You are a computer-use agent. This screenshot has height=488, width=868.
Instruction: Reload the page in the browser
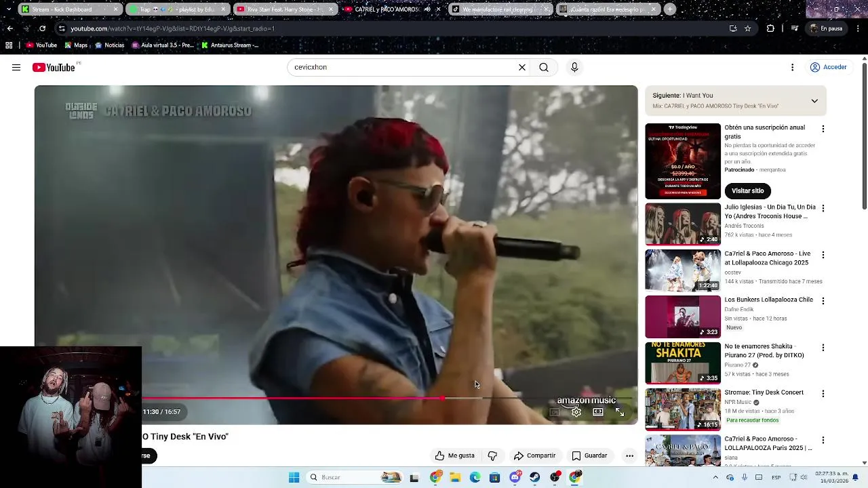click(x=42, y=28)
